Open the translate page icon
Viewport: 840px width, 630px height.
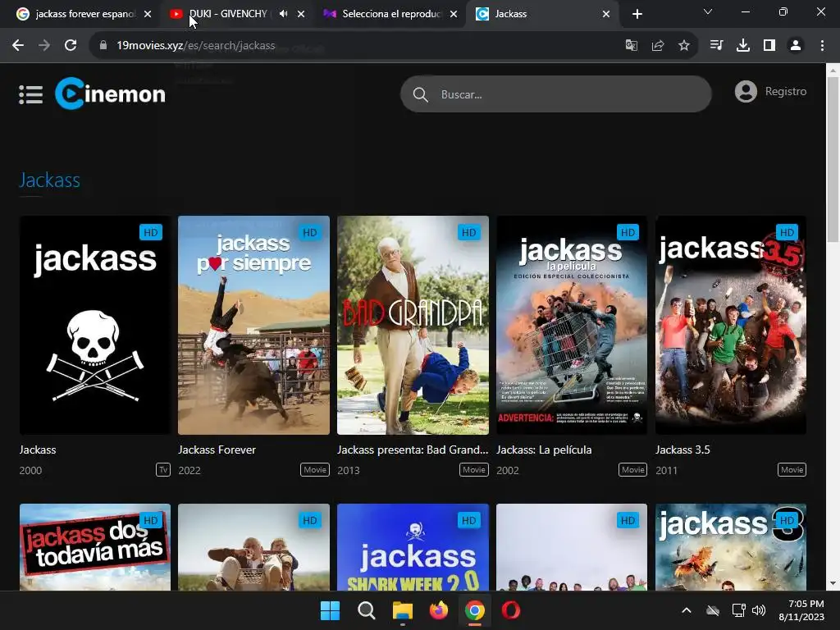(632, 46)
